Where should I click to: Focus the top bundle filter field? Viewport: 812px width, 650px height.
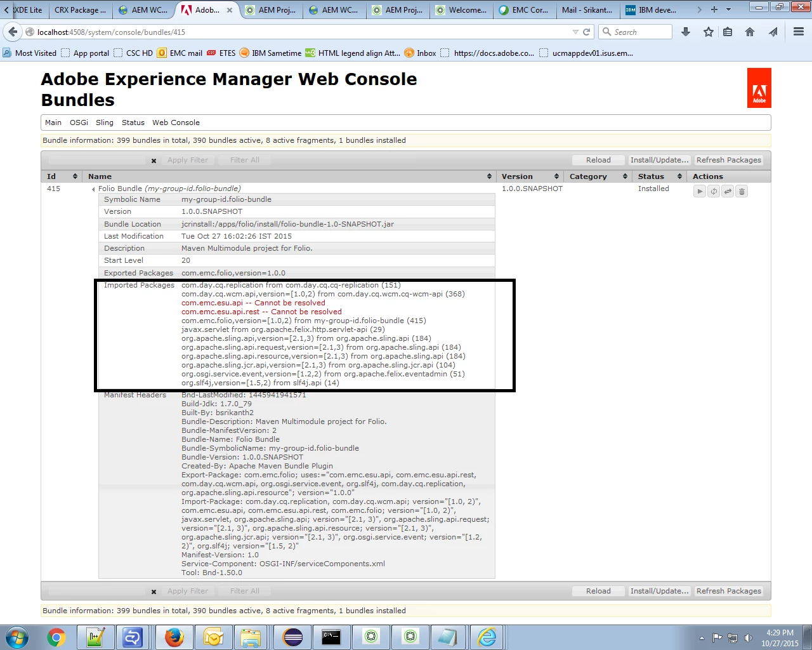[98, 160]
